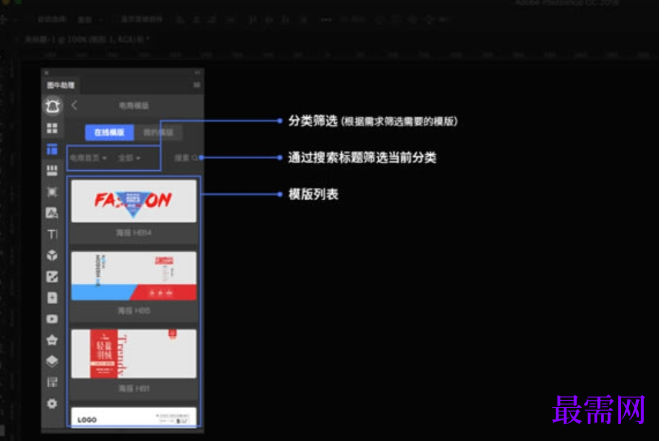Select the text T icon in sidebar
The width and height of the screenshot is (664, 441).
click(x=52, y=234)
